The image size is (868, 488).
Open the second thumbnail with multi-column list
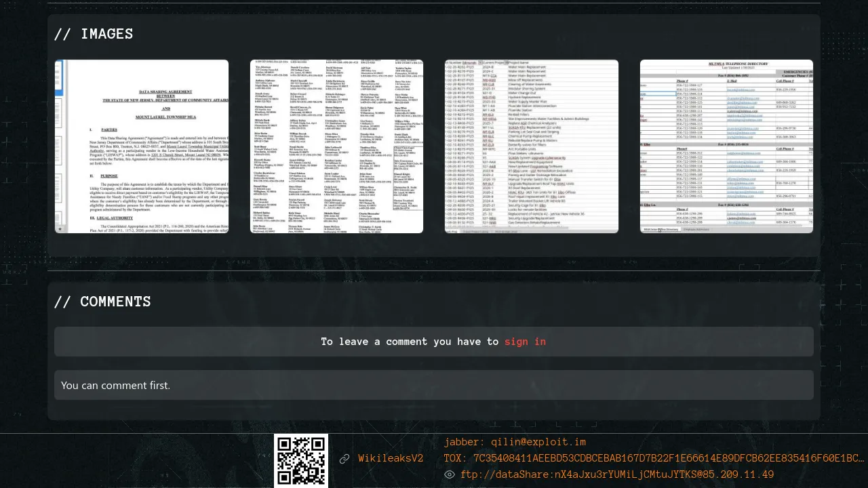pyautogui.click(x=336, y=146)
